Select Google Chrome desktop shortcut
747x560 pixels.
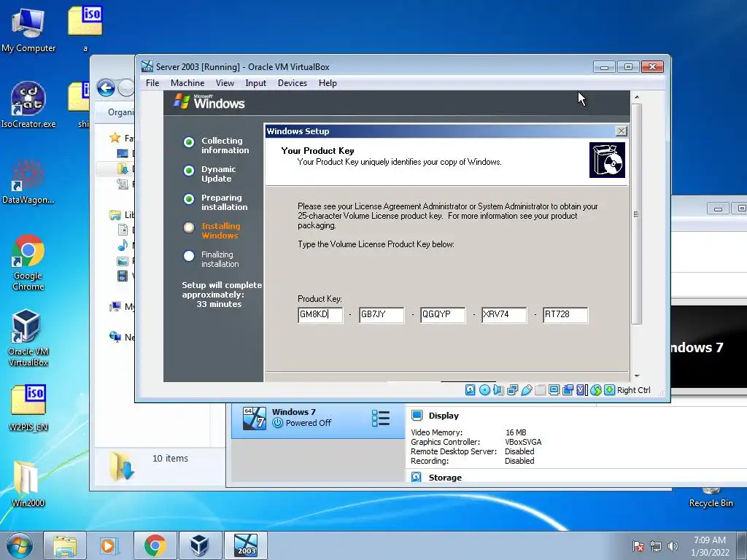tap(28, 262)
